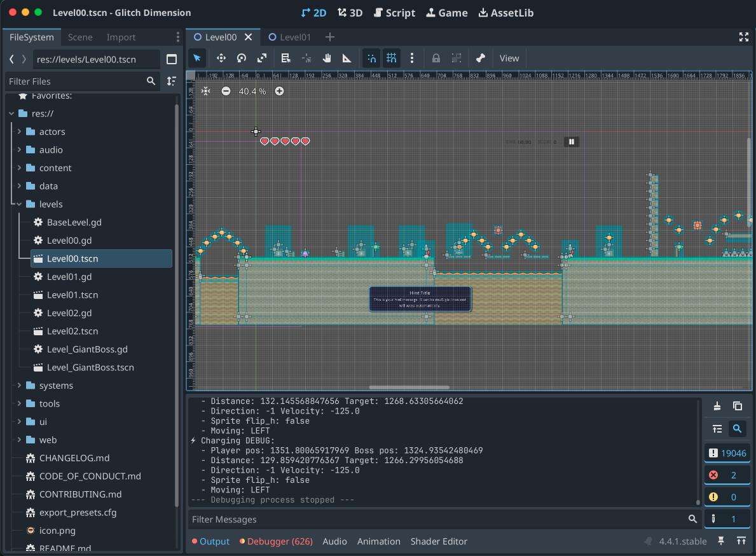Viewport: 756px width, 556px height.
Task: Clear output with the broom icon
Action: (x=717, y=406)
